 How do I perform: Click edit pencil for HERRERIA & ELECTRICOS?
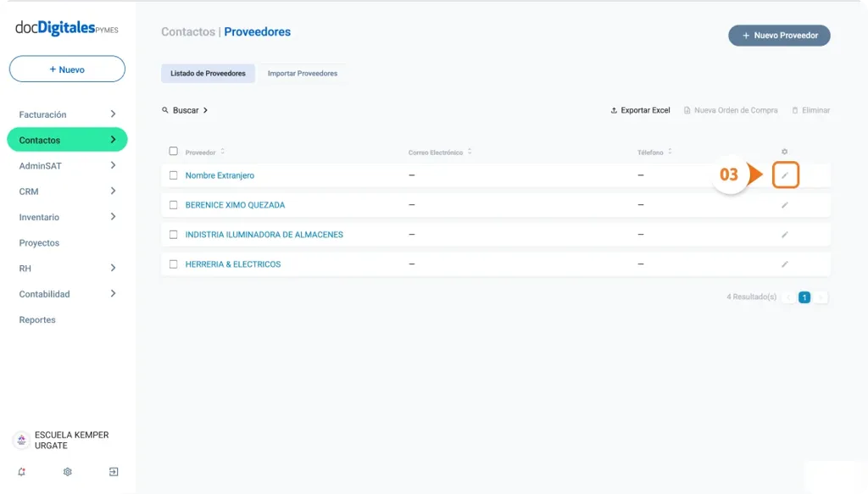785,264
